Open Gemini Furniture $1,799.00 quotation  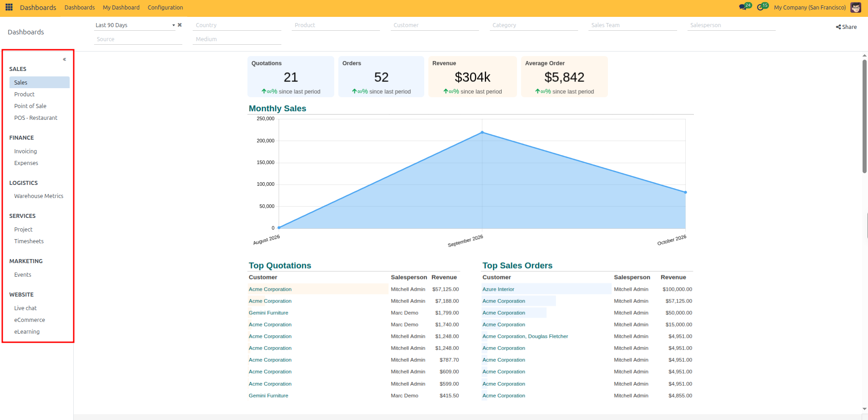[x=268, y=313]
